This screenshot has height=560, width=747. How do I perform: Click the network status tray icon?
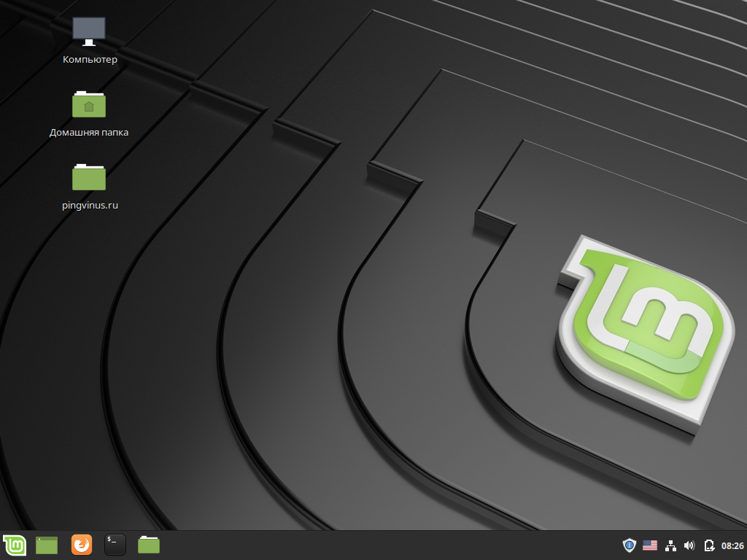point(671,545)
